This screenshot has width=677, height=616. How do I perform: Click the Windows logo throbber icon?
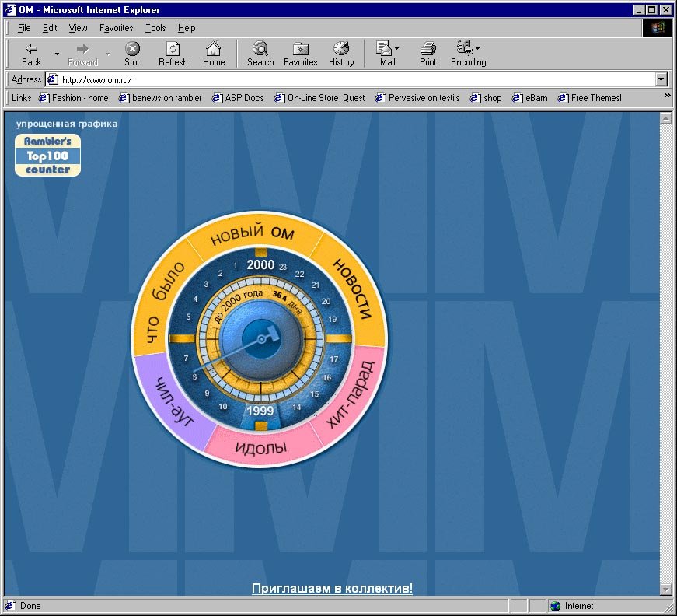[658, 28]
